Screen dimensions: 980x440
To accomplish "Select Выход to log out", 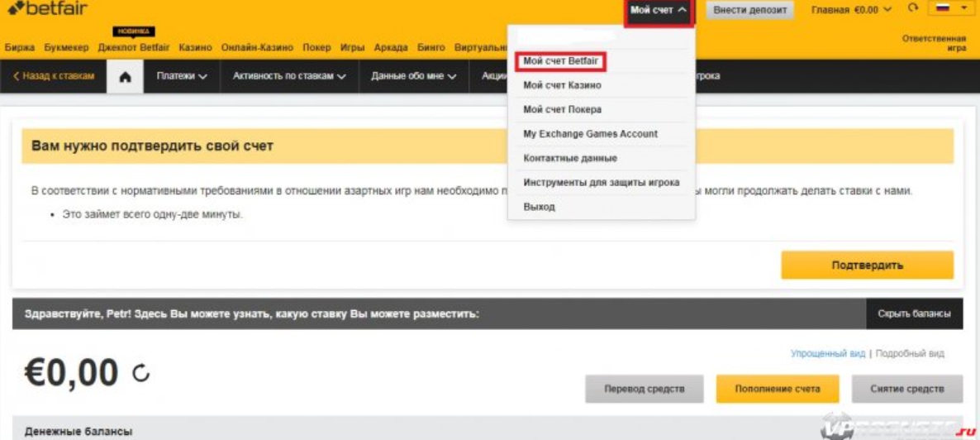I will 539,207.
